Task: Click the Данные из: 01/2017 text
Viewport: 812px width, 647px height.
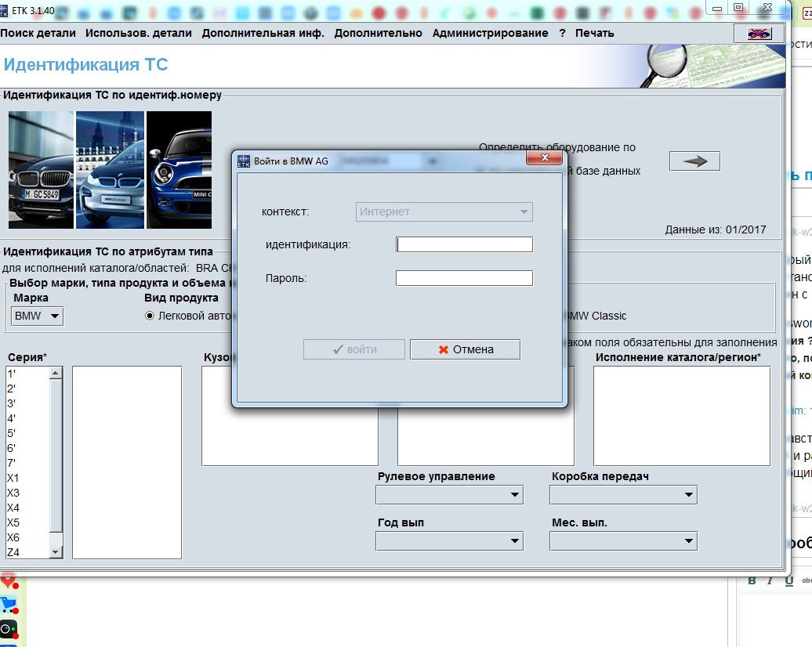Action: click(715, 230)
